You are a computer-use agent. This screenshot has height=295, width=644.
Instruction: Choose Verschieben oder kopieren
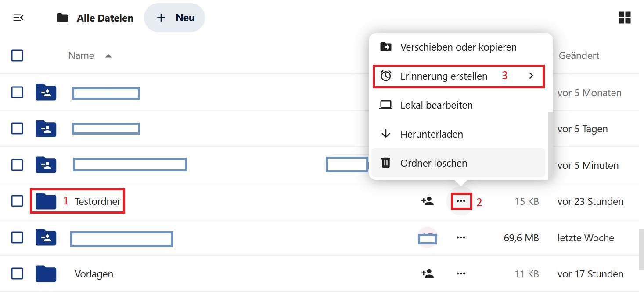coord(458,47)
